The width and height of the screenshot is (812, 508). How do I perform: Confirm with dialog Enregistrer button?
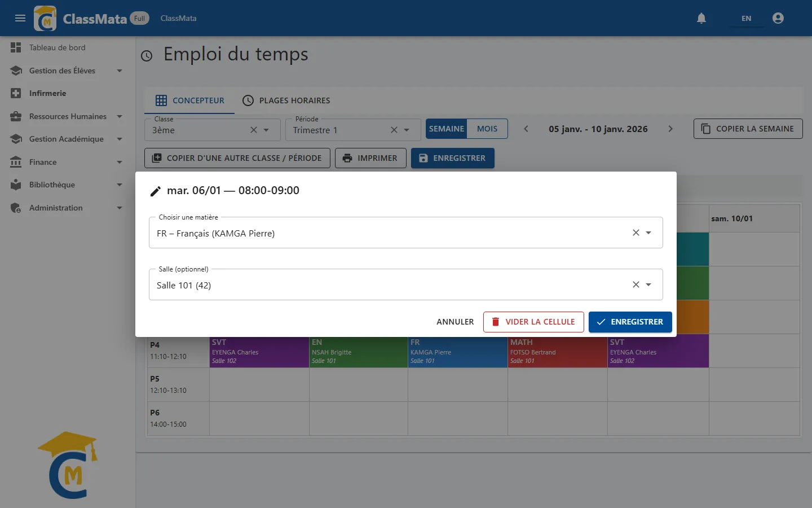[x=630, y=322]
